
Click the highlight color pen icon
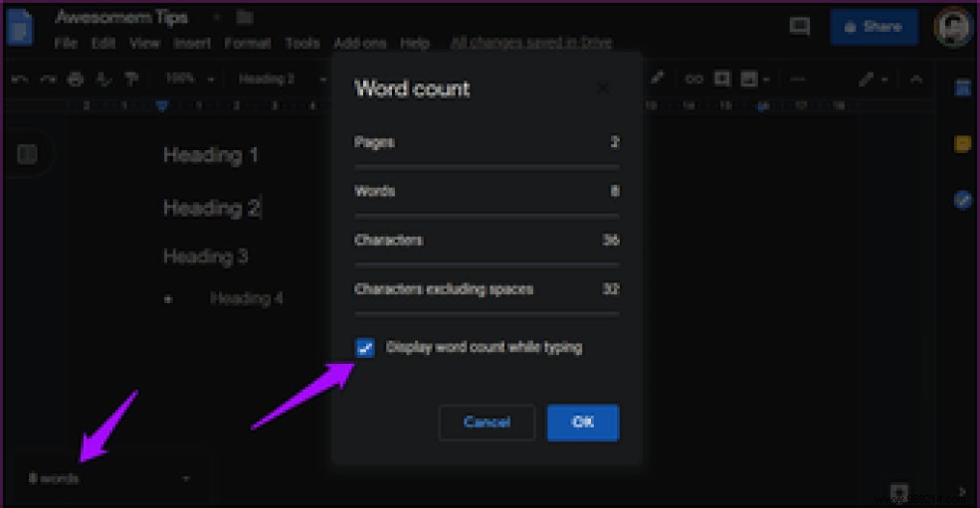[657, 79]
